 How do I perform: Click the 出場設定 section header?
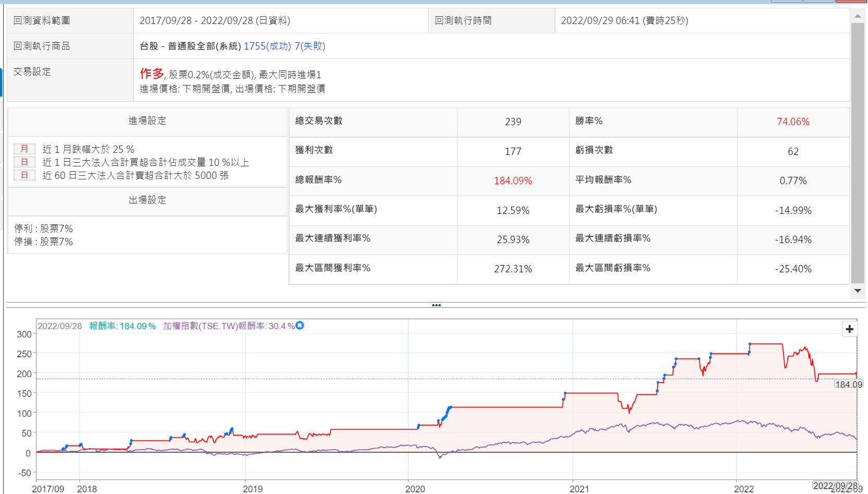pyautogui.click(x=147, y=200)
